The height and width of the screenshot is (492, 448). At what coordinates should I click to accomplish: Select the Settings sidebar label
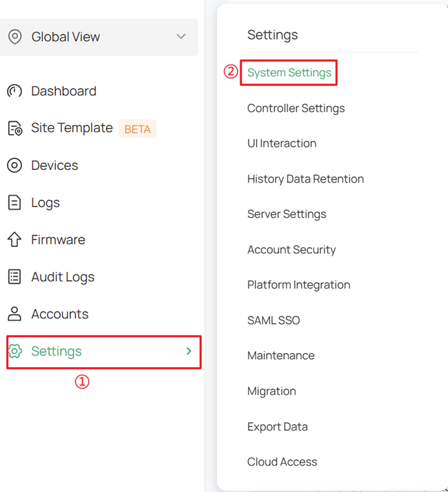coord(56,351)
